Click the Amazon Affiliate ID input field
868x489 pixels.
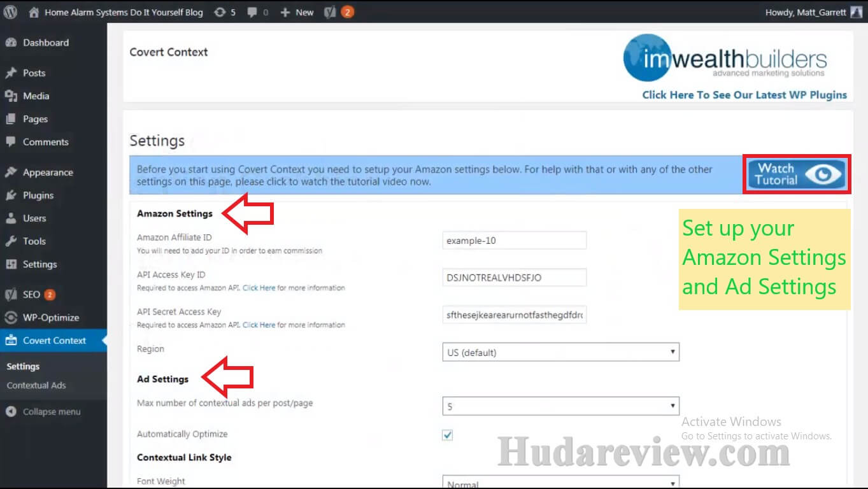point(515,241)
